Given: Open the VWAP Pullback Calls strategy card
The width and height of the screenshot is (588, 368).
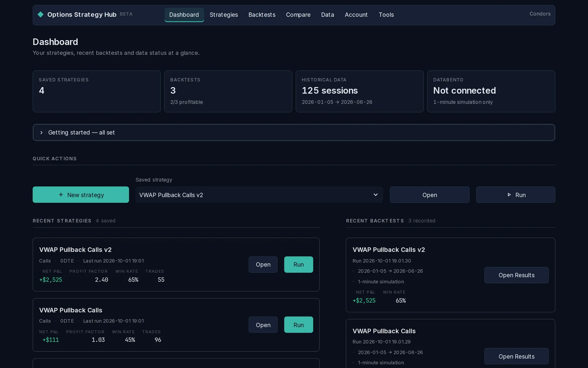Looking at the screenshot, I should pyautogui.click(x=263, y=325).
